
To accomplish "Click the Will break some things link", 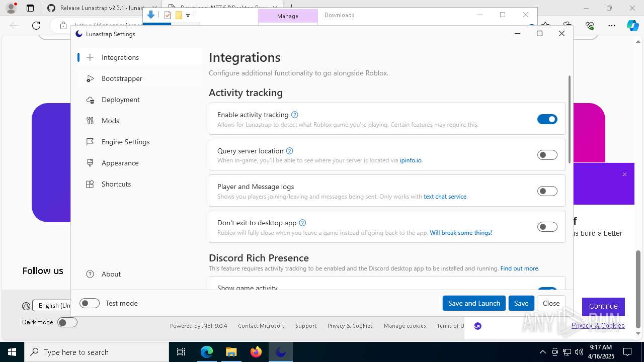I will tap(461, 233).
